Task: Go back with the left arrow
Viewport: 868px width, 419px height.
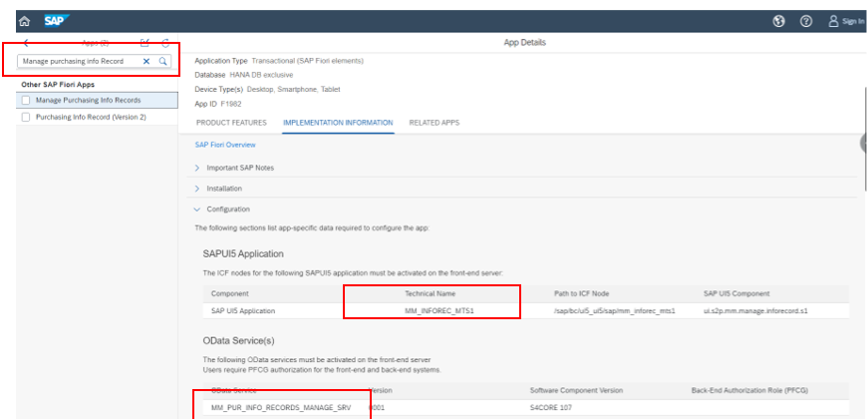Action: pos(26,43)
